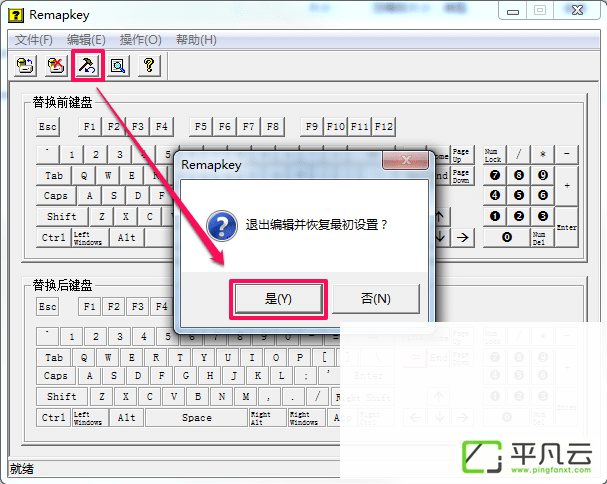Click B key in 替换后键盘

pos(198,397)
